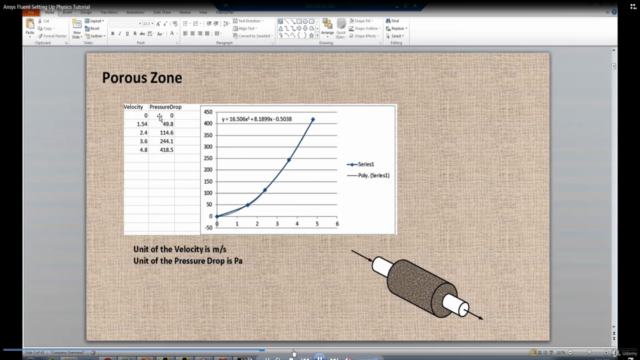Select the triangle shape in shapes gallery
Screen dimensions: 640x360
[x=280, y=29]
